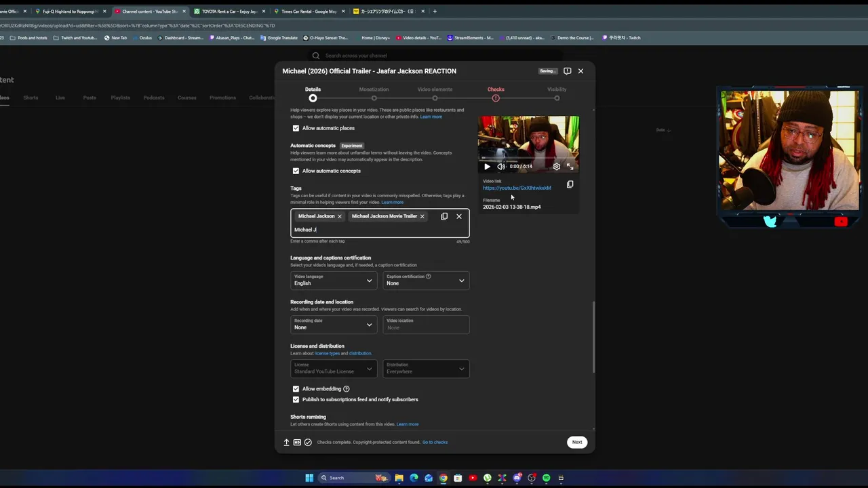Switch to TOYOTA Rent a Car browser tab
This screenshot has width=868, height=488.
(229, 11)
